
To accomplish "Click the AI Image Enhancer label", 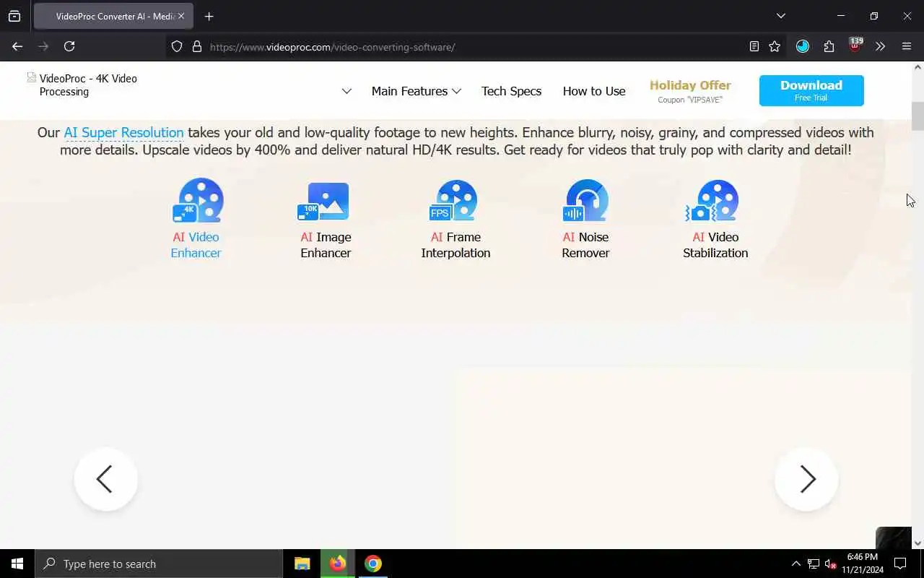I will (326, 245).
